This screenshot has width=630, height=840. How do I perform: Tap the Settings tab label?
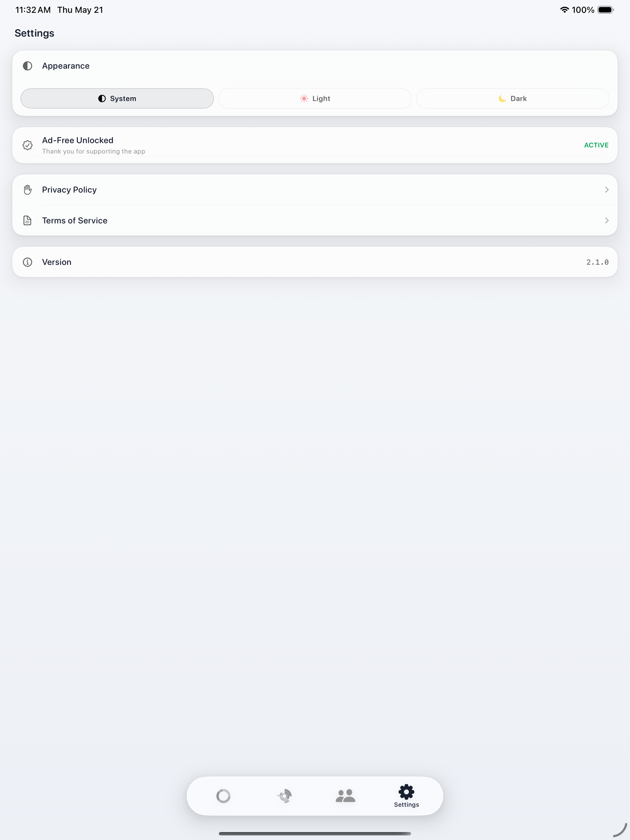click(x=406, y=805)
